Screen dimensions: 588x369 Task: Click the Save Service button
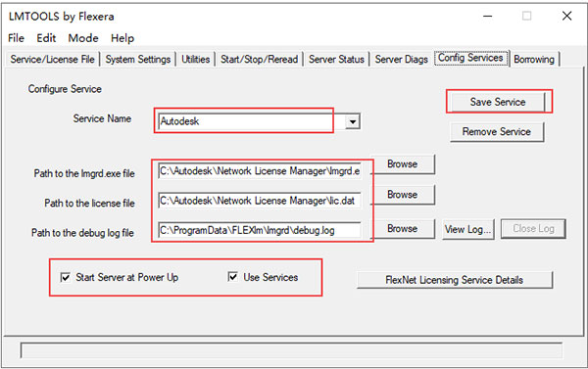498,102
